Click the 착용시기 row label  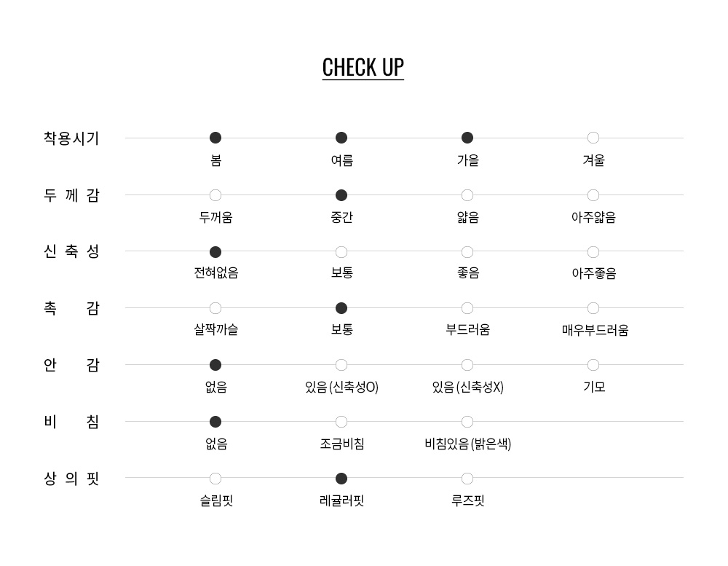click(71, 138)
